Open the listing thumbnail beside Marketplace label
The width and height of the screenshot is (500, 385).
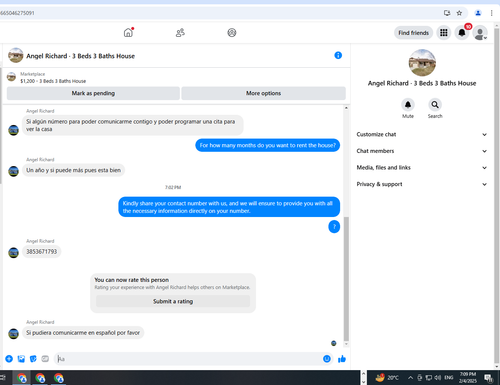pyautogui.click(x=11, y=77)
